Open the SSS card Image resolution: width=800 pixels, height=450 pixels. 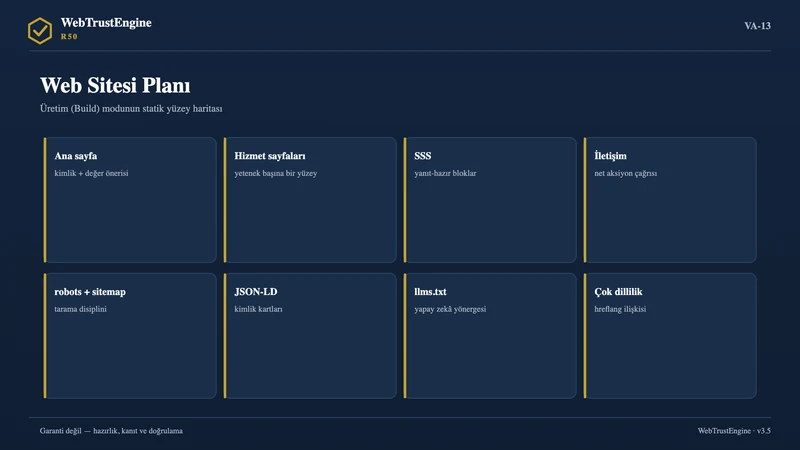point(490,200)
